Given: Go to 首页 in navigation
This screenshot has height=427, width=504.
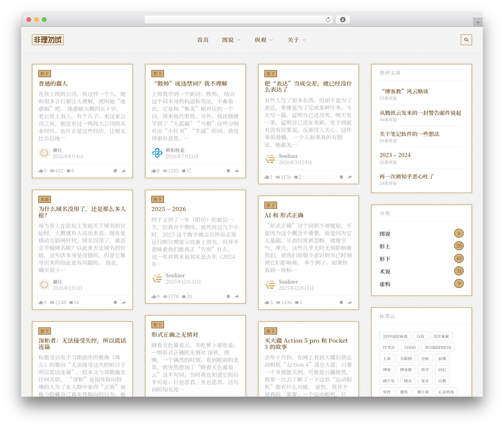Looking at the screenshot, I should (203, 40).
